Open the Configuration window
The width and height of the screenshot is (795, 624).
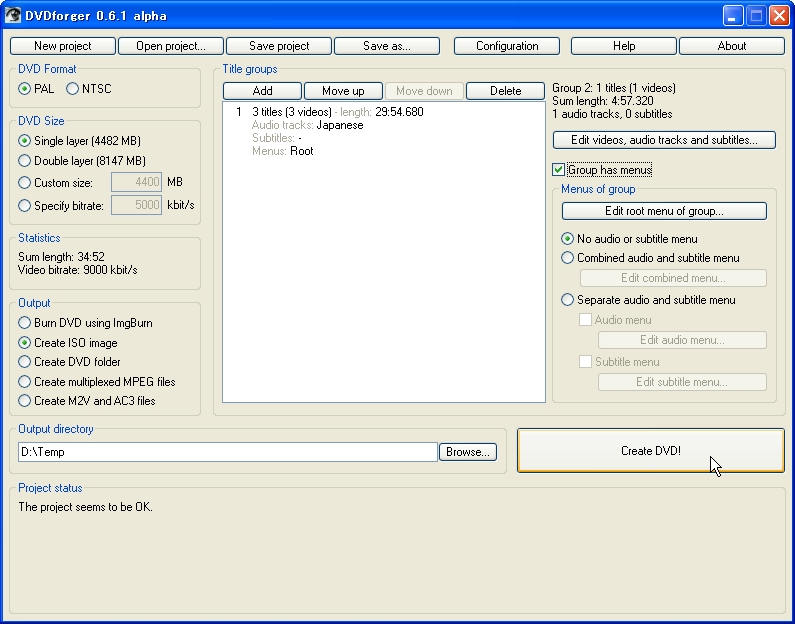pyautogui.click(x=507, y=46)
